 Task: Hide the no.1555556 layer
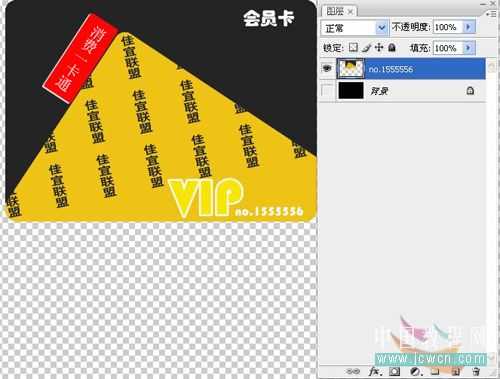pyautogui.click(x=327, y=69)
